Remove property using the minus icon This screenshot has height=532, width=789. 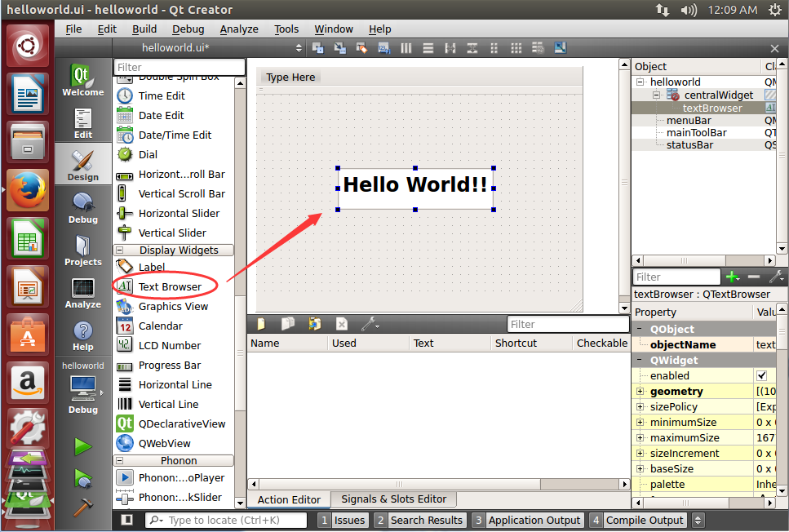point(754,277)
